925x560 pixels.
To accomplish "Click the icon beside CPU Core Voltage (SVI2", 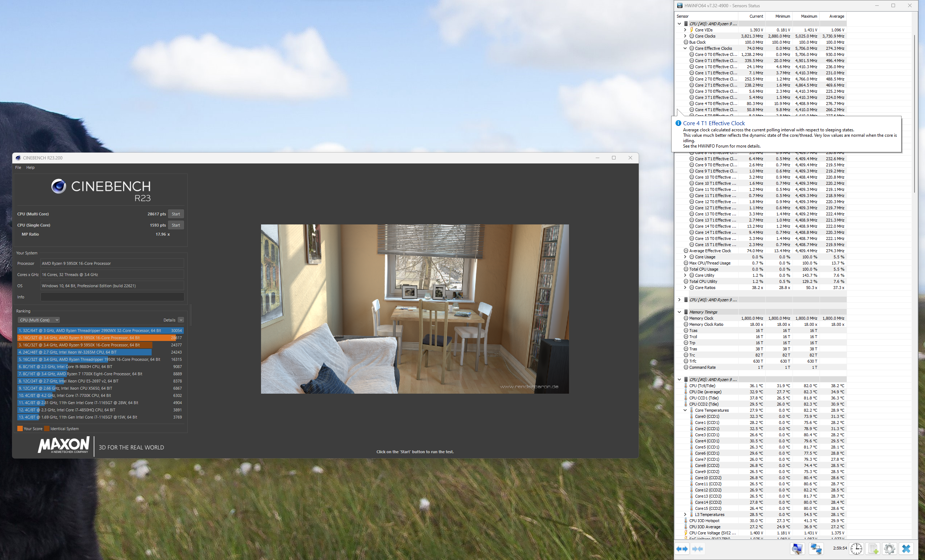I will [x=686, y=533].
